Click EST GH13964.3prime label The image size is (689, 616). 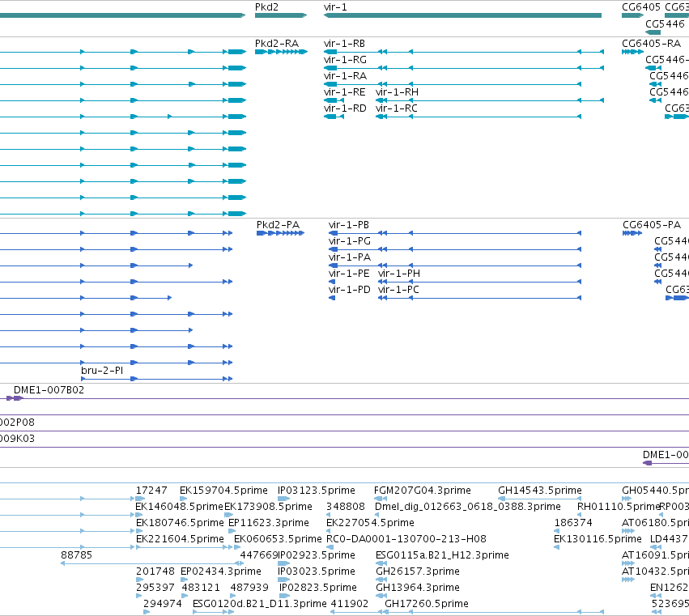coord(418,588)
